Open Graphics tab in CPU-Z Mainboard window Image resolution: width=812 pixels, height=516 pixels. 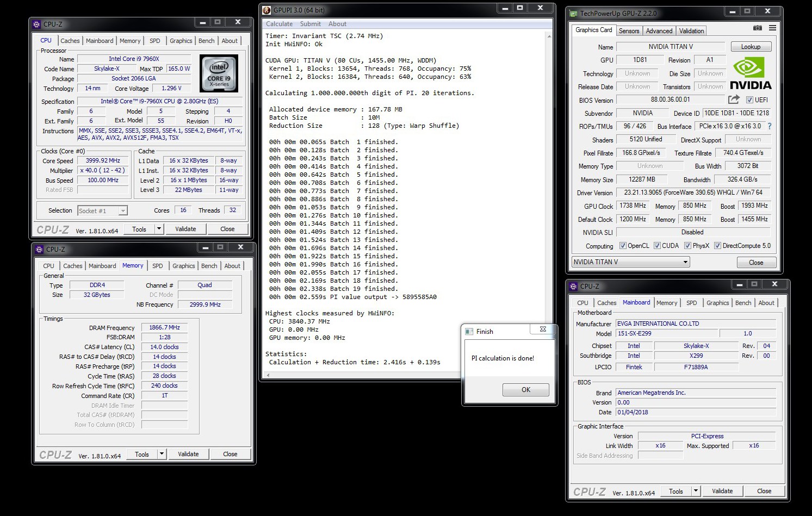coord(718,303)
